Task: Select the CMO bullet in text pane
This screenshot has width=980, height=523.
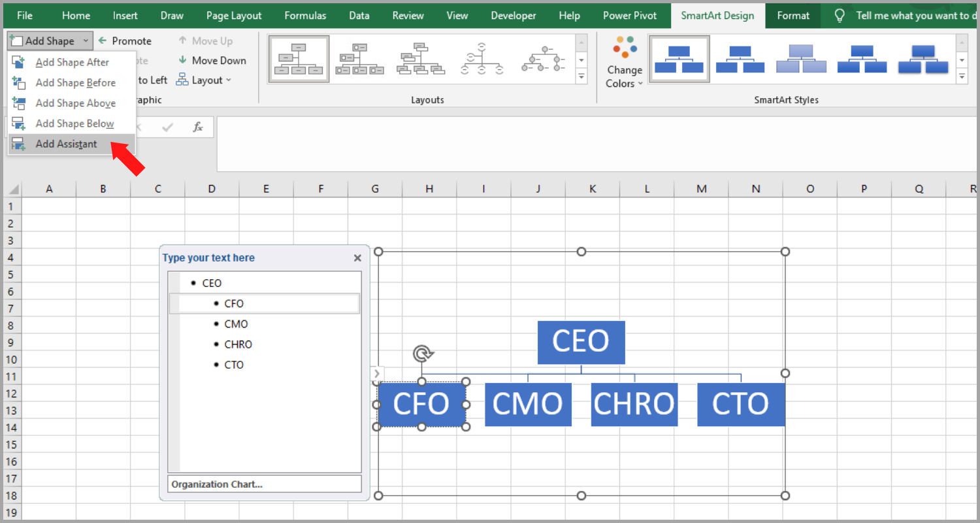Action: (236, 324)
